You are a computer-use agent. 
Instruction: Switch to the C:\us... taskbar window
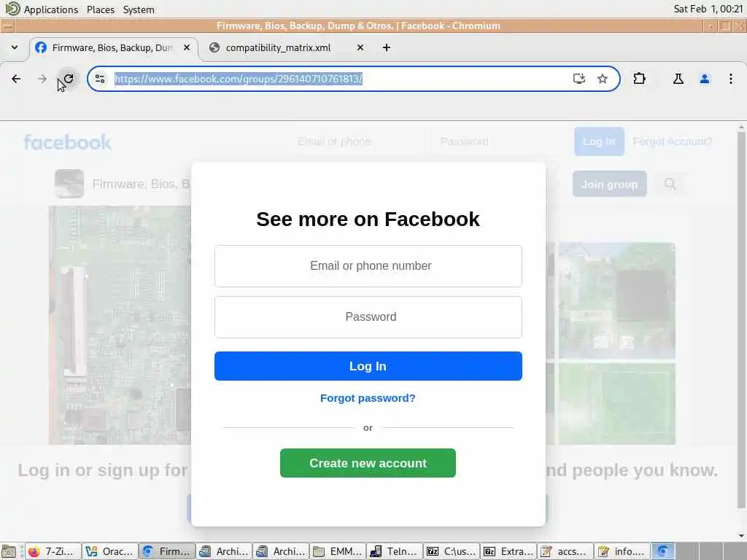[x=452, y=551]
